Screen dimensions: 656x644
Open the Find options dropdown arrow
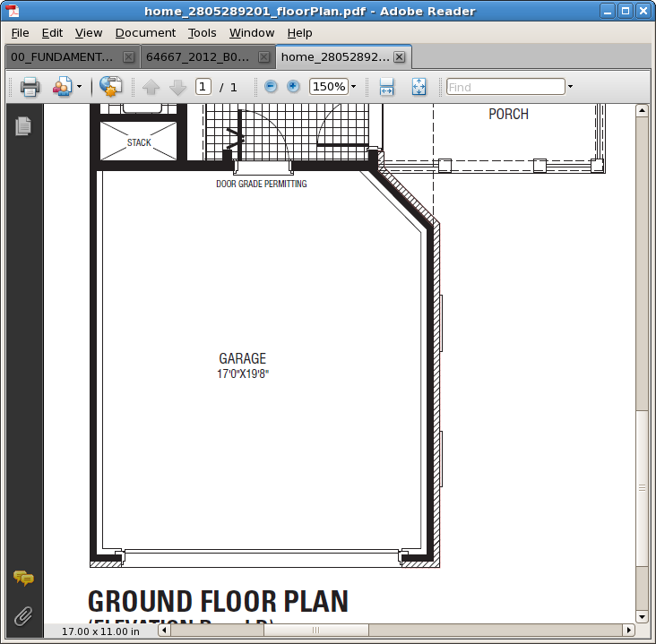click(570, 87)
